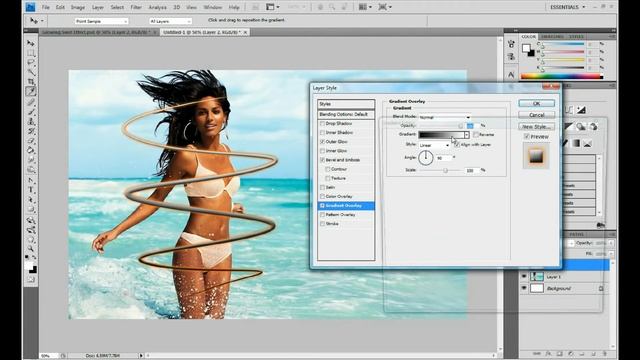Open the All Layers dropdown in the options bar
Viewport: 640px width, 360px height.
coord(170,21)
